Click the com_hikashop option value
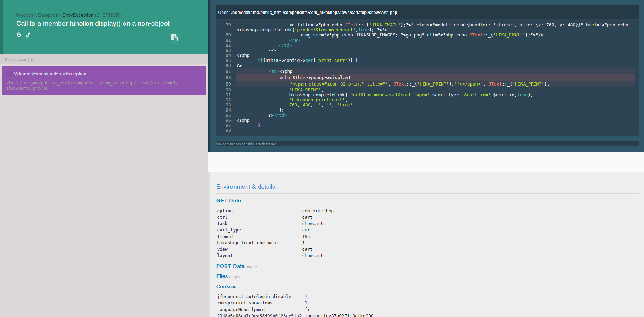644x317 pixels. 317,211
